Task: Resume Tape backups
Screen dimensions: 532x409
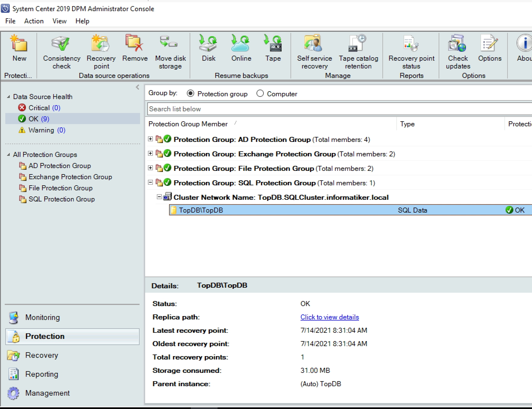Action: point(273,48)
